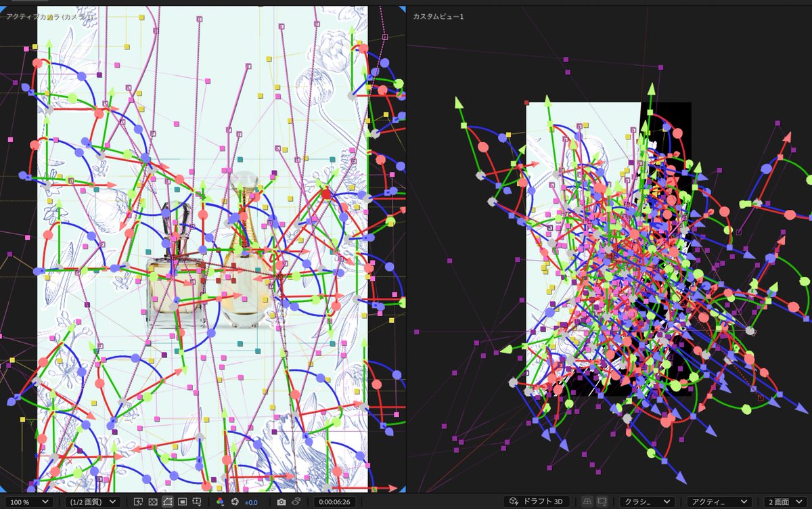Toggle the 3D ground plane icon

(x=587, y=502)
